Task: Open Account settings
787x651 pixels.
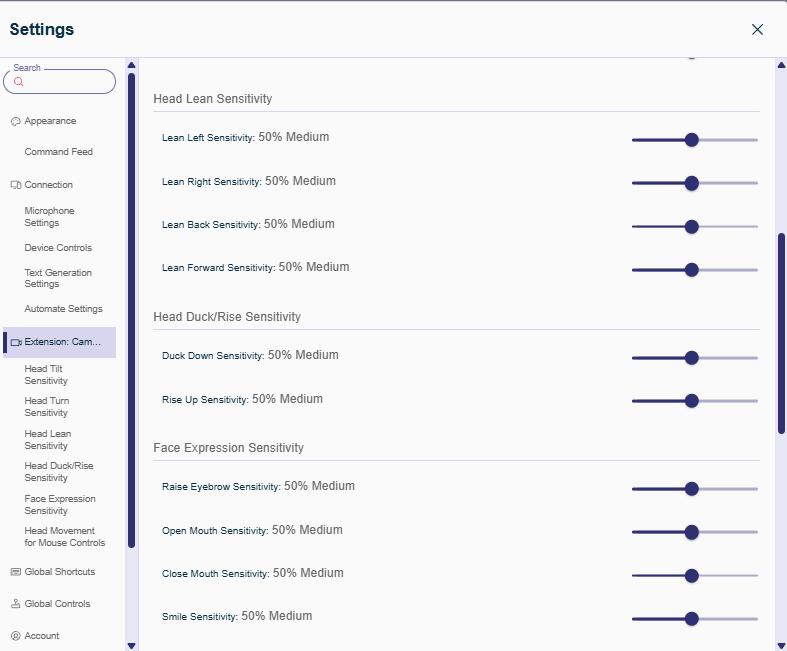Action: point(42,636)
